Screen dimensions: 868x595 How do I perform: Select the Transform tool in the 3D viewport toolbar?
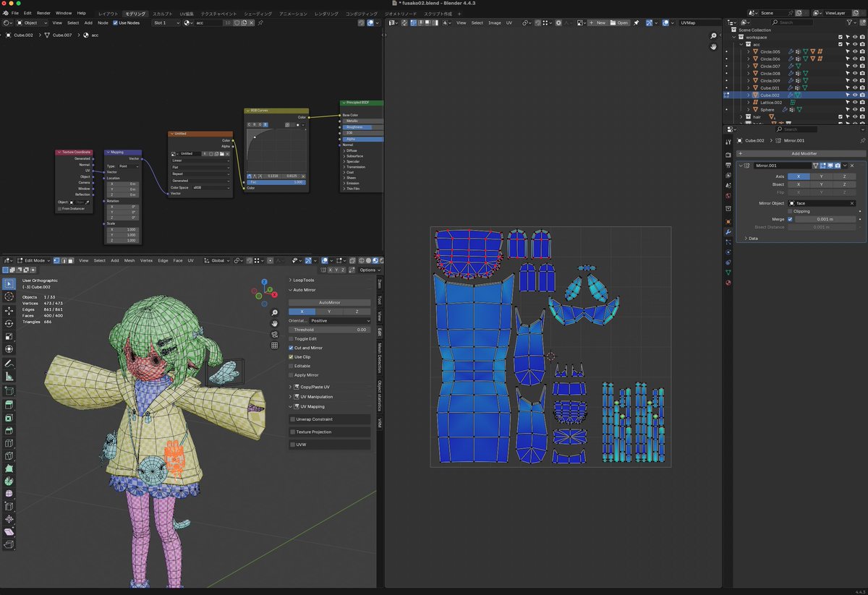click(9, 349)
